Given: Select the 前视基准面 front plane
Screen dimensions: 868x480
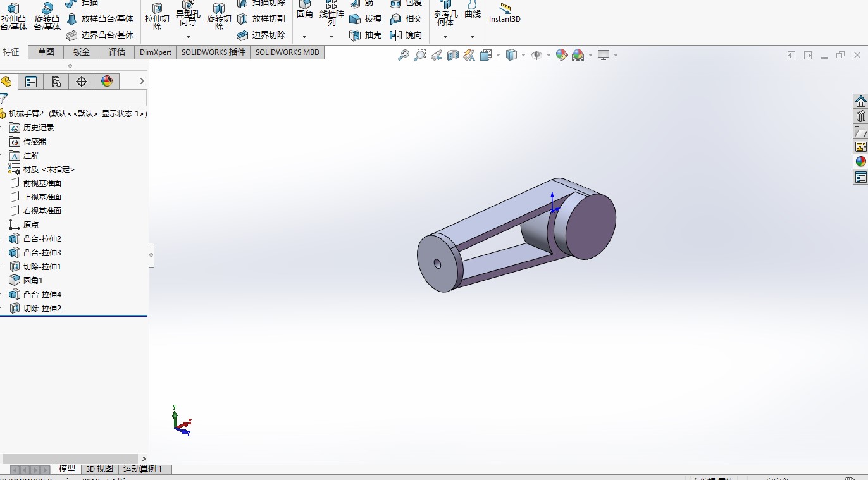Looking at the screenshot, I should (35, 183).
